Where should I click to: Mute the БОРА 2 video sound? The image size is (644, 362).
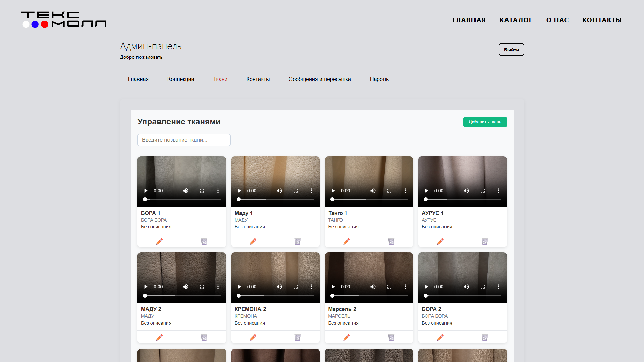[x=466, y=287]
